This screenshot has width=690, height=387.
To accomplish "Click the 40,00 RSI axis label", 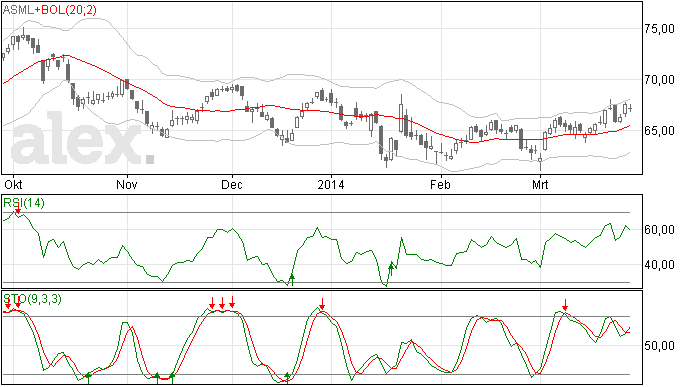I will 659,265.
